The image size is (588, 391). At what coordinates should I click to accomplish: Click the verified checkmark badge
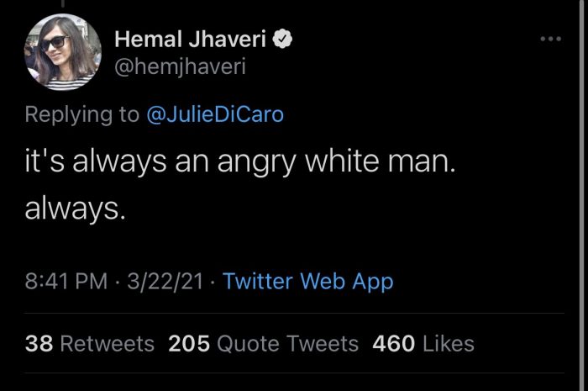[x=284, y=39]
